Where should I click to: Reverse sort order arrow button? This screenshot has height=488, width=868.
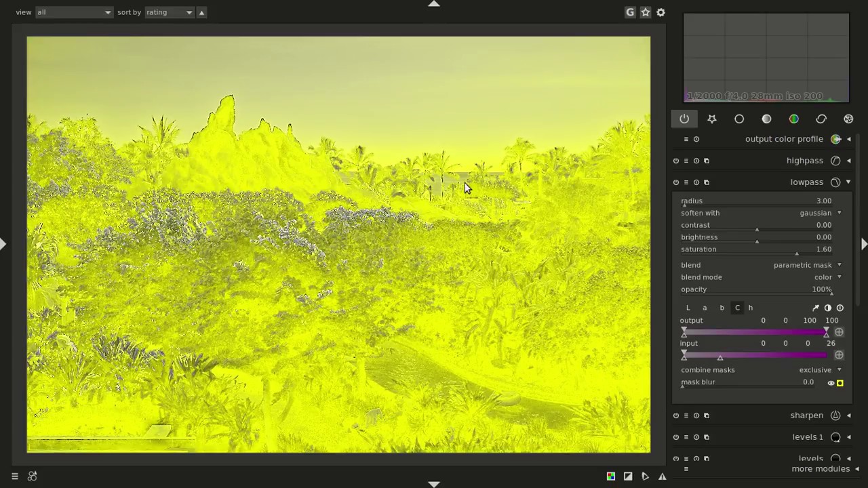point(201,12)
